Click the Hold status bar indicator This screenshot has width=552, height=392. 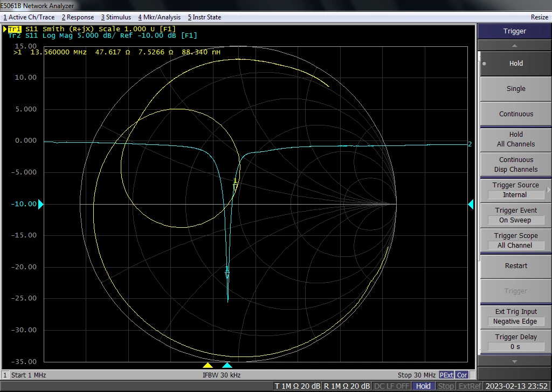click(x=423, y=386)
